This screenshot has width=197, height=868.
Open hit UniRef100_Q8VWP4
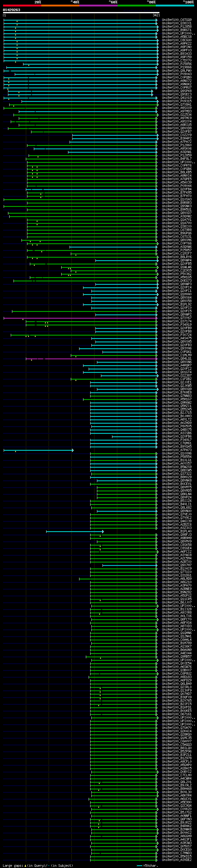tap(177, 260)
